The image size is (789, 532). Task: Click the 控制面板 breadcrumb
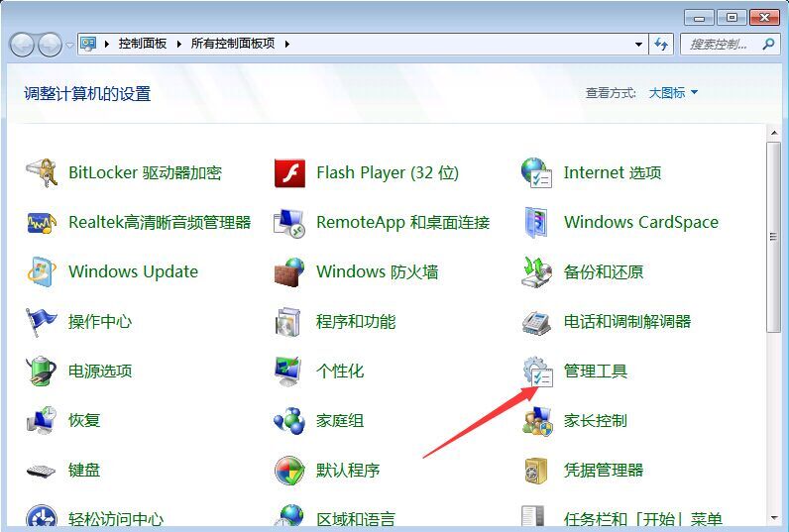pyautogui.click(x=143, y=44)
